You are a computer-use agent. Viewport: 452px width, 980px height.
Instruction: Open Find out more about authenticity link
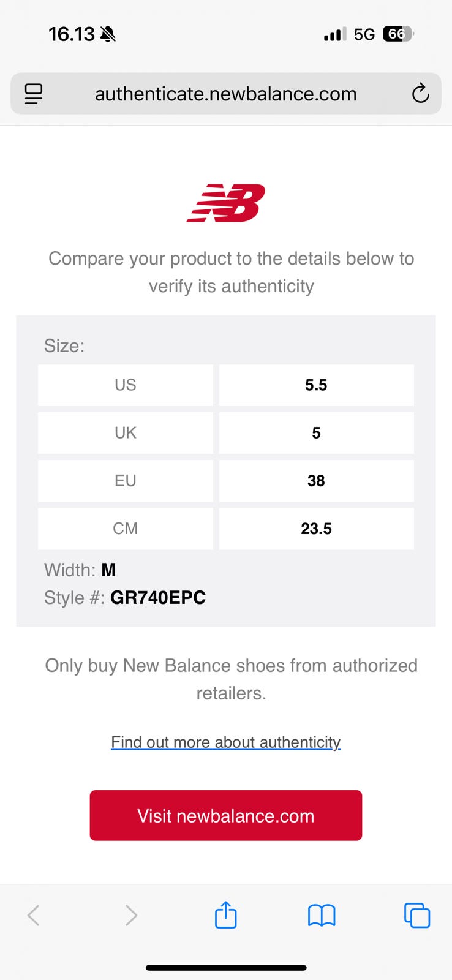tap(226, 742)
